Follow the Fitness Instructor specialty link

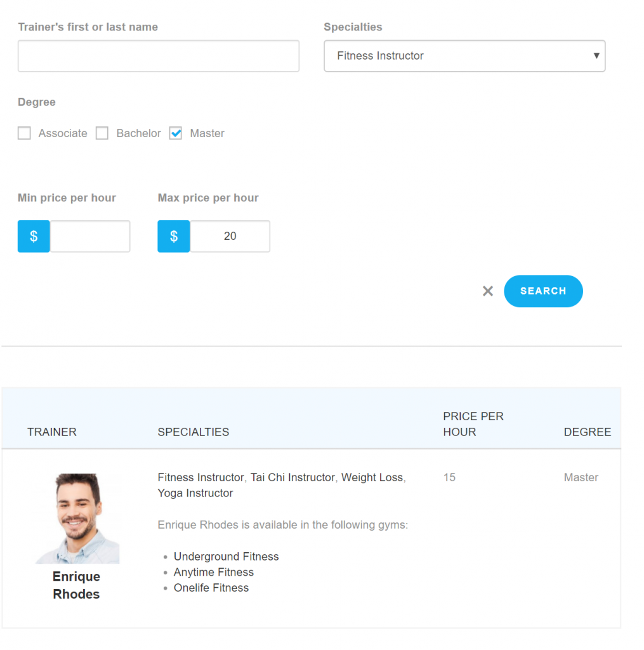200,477
